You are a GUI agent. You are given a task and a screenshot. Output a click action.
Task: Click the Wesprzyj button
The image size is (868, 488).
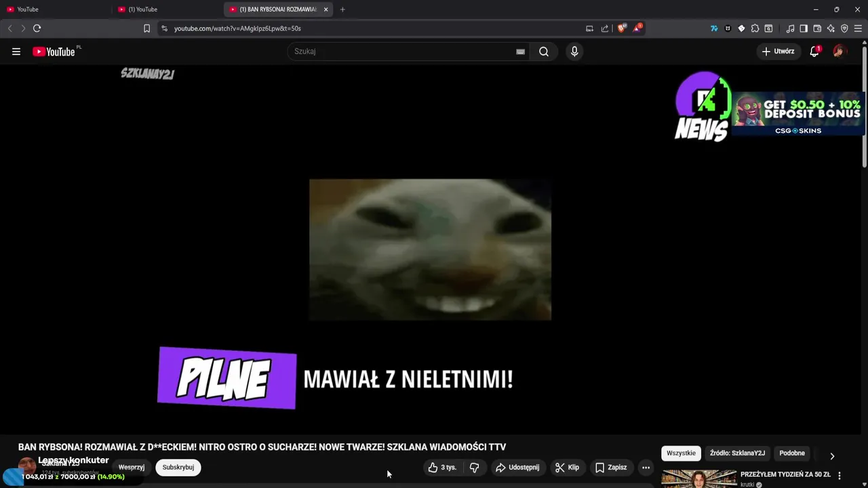coord(132,468)
